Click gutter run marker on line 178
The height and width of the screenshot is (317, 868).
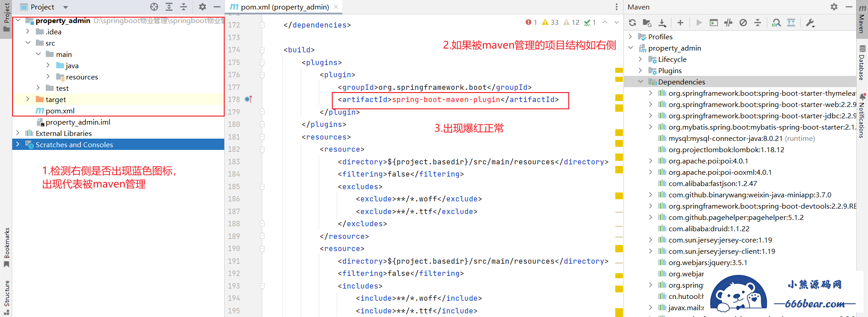(248, 99)
